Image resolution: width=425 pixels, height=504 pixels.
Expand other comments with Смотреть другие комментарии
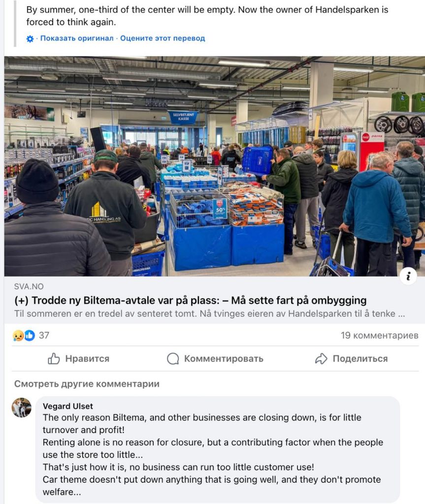click(87, 384)
